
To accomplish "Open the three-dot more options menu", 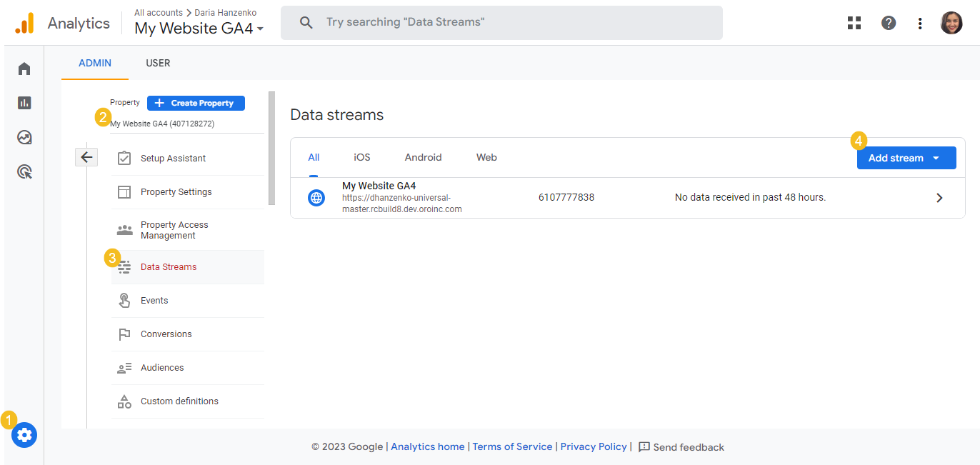I will 920,23.
